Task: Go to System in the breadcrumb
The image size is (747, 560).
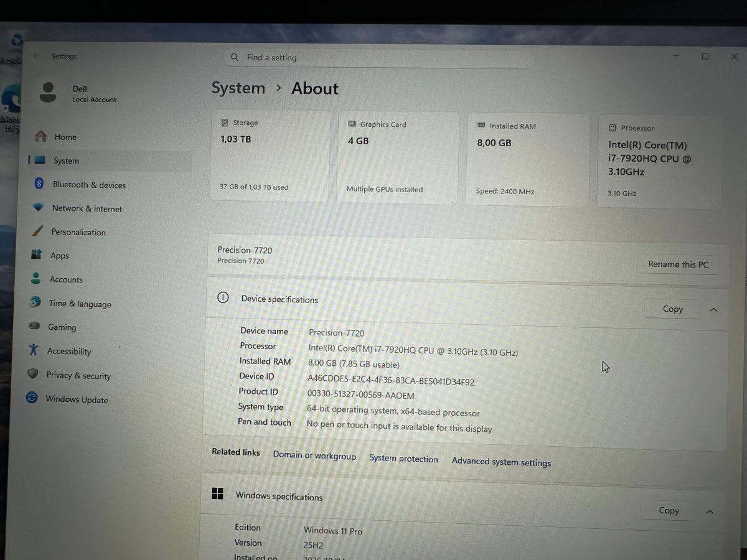Action: tap(238, 88)
